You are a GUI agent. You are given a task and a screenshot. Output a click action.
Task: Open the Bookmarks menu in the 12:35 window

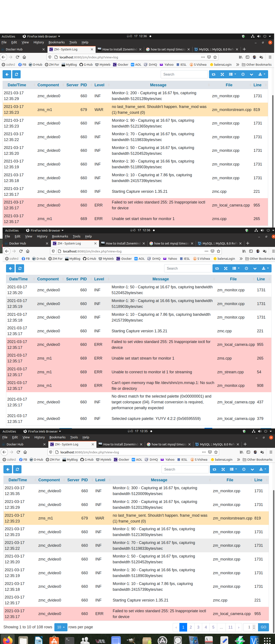pyautogui.click(x=57, y=437)
